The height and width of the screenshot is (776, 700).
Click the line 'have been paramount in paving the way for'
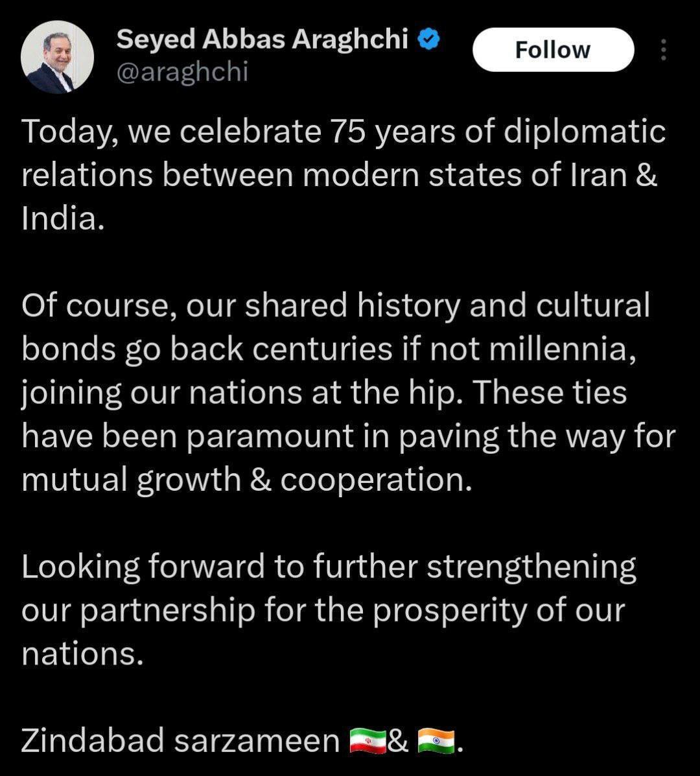(x=348, y=437)
